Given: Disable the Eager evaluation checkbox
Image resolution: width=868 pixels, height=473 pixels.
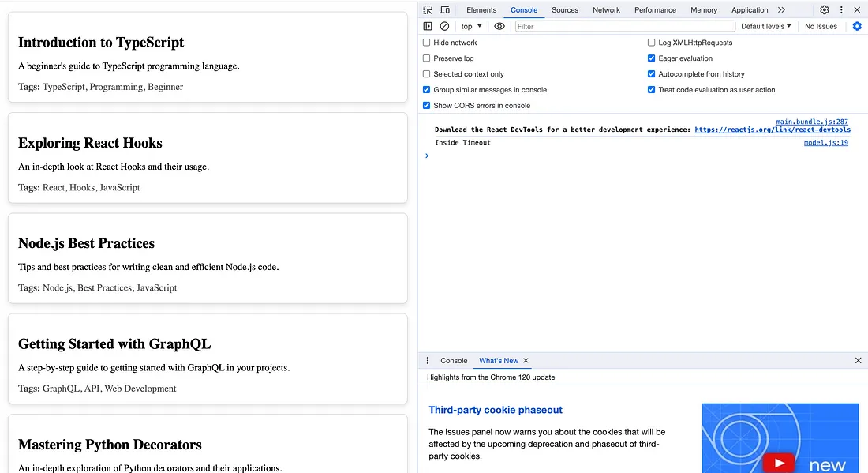Looking at the screenshot, I should [x=651, y=58].
